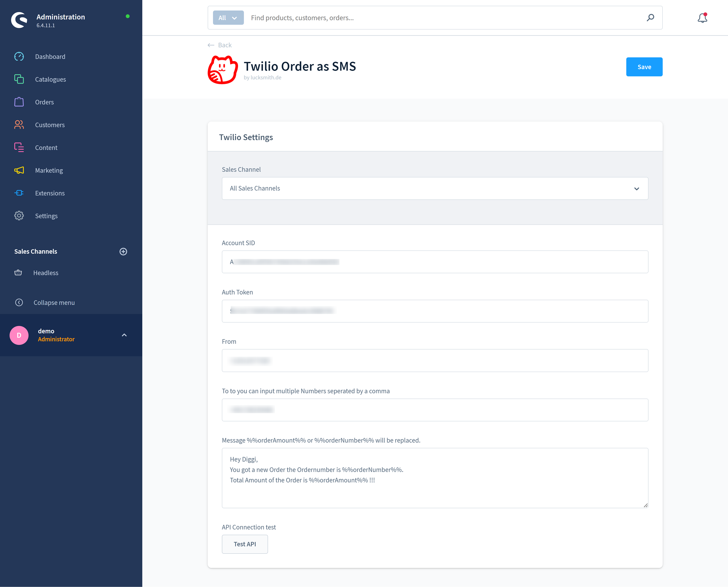728x587 pixels.
Task: Open notifications bell icon
Action: 703,18
